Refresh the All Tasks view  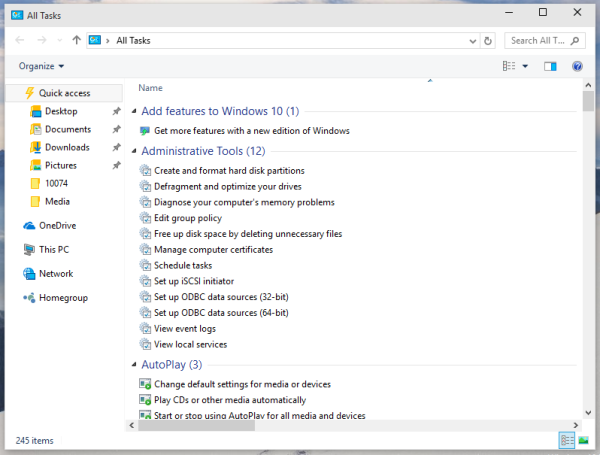488,41
